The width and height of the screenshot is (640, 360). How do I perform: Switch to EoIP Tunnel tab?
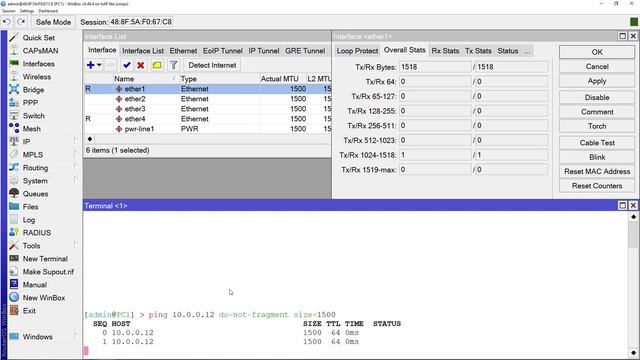point(223,51)
